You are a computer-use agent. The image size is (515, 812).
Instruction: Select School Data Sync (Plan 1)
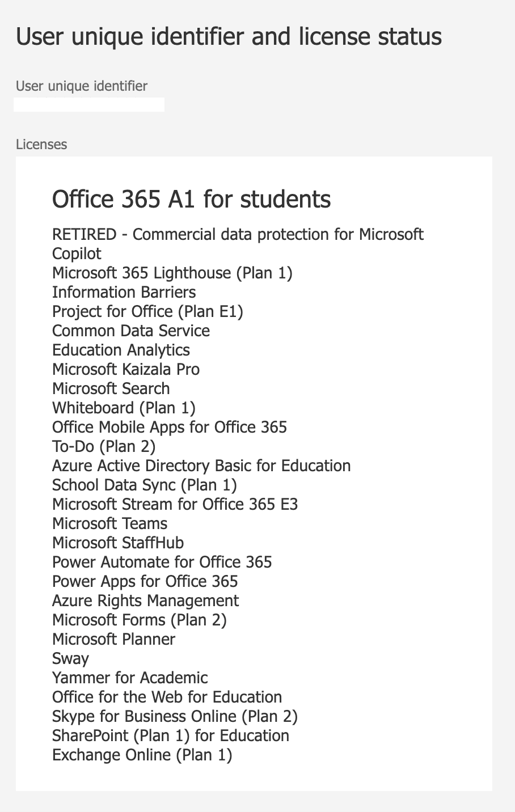pyautogui.click(x=145, y=485)
